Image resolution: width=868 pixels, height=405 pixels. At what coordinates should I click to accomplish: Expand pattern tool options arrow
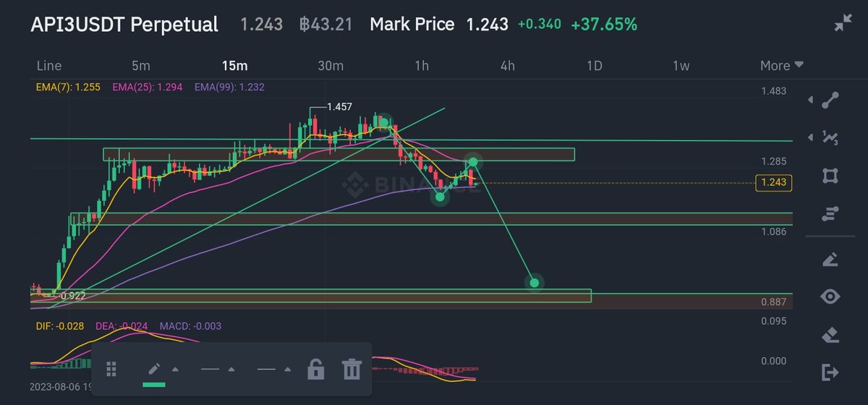(811, 137)
